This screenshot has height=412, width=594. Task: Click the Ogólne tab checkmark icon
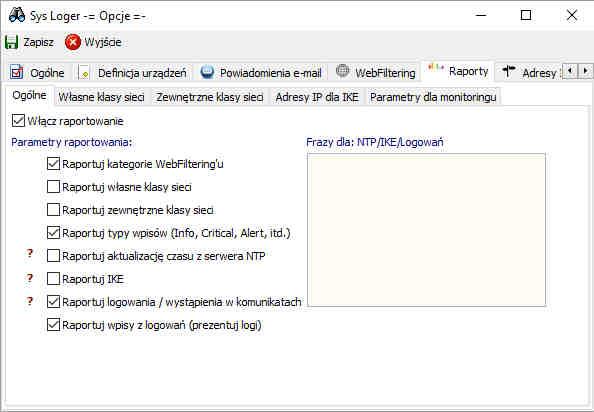(17, 72)
